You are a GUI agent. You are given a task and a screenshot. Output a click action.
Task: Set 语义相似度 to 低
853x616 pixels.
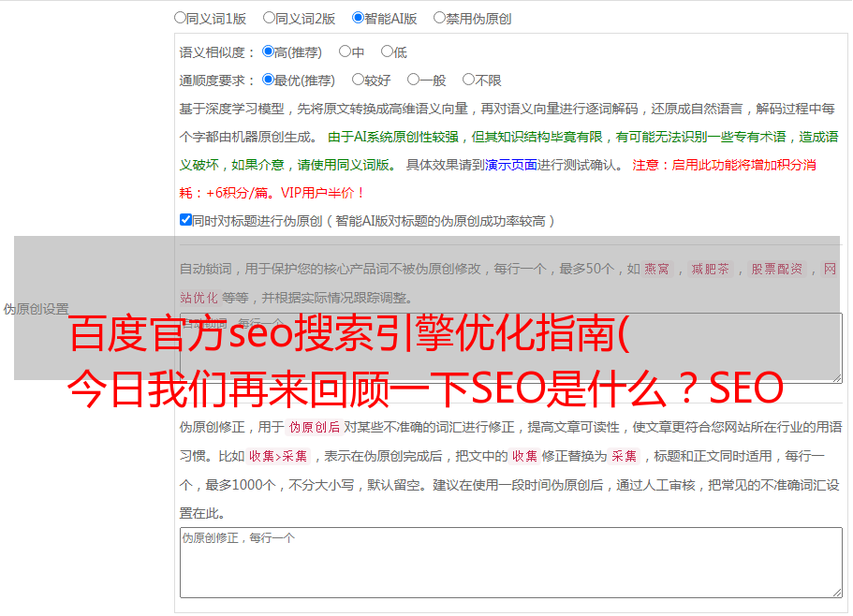(x=387, y=51)
